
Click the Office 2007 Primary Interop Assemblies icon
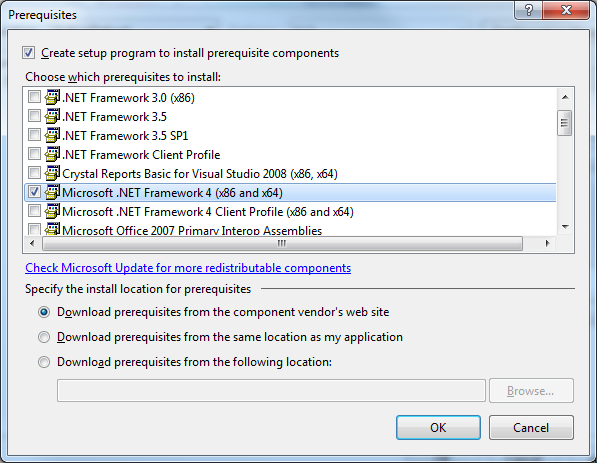click(x=52, y=229)
